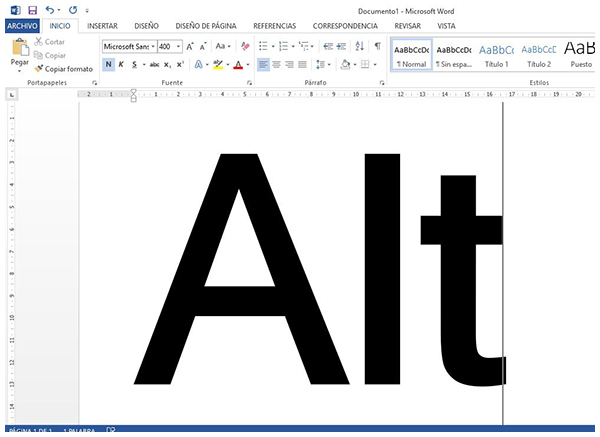This screenshot has width=600, height=437.
Task: Toggle bold with the N button
Action: tap(109, 64)
